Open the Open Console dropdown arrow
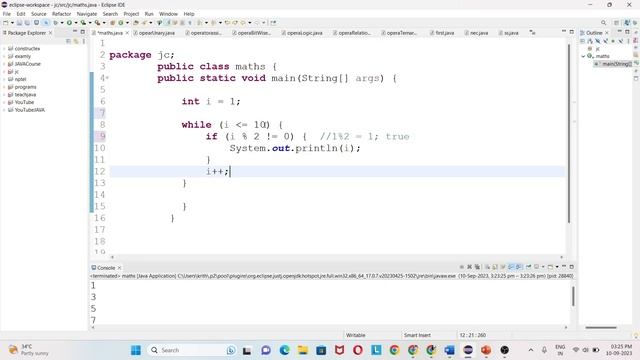 coord(557,267)
